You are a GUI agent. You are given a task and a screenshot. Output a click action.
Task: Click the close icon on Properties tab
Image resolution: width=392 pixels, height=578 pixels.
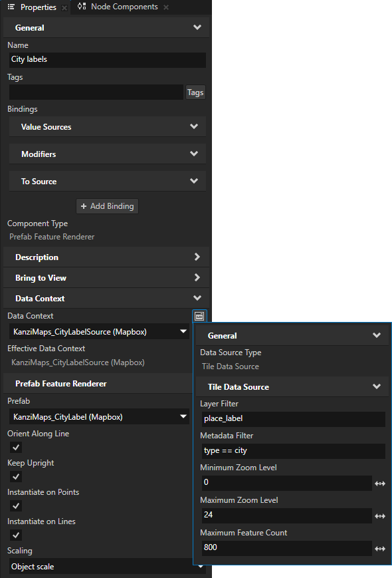(x=64, y=7)
